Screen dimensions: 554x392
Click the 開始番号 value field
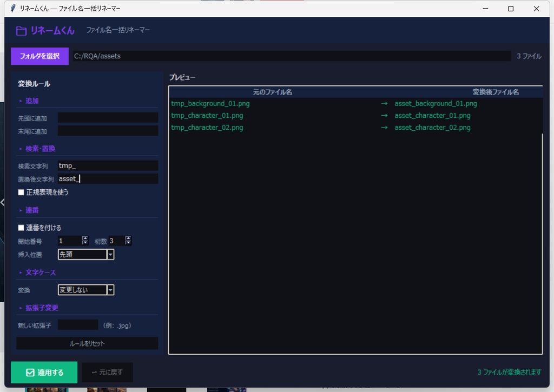pos(70,241)
